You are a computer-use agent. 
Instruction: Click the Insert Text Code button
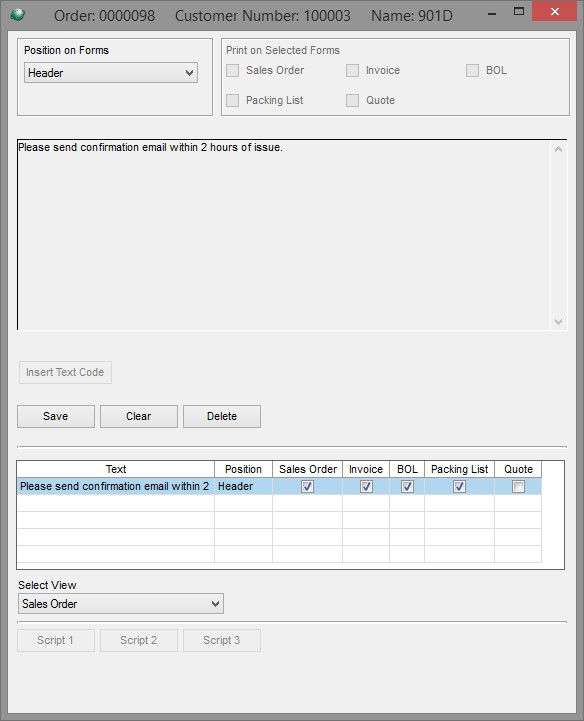(65, 372)
